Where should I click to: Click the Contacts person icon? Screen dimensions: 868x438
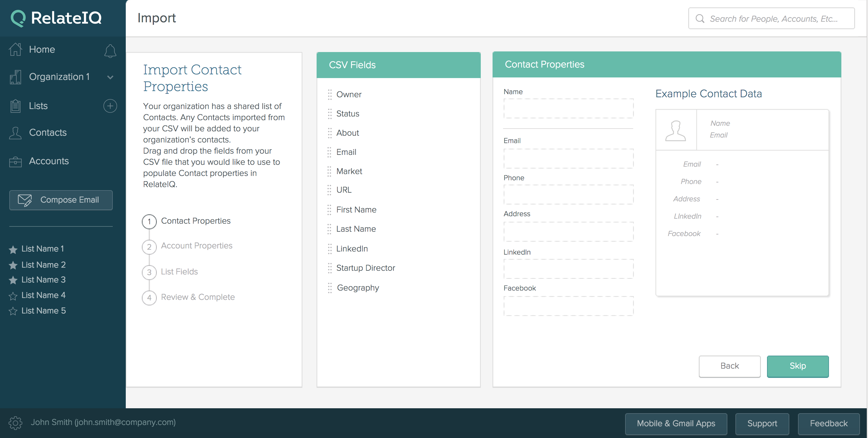15,133
